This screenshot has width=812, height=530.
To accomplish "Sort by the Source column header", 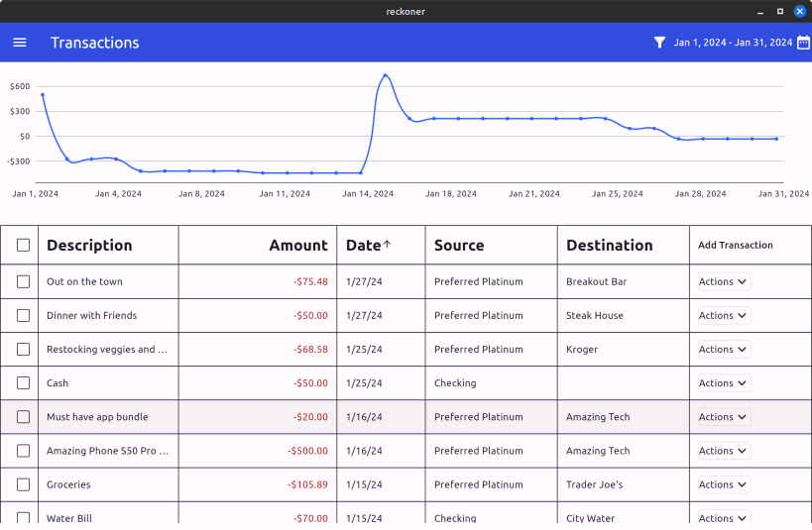I will point(459,245).
